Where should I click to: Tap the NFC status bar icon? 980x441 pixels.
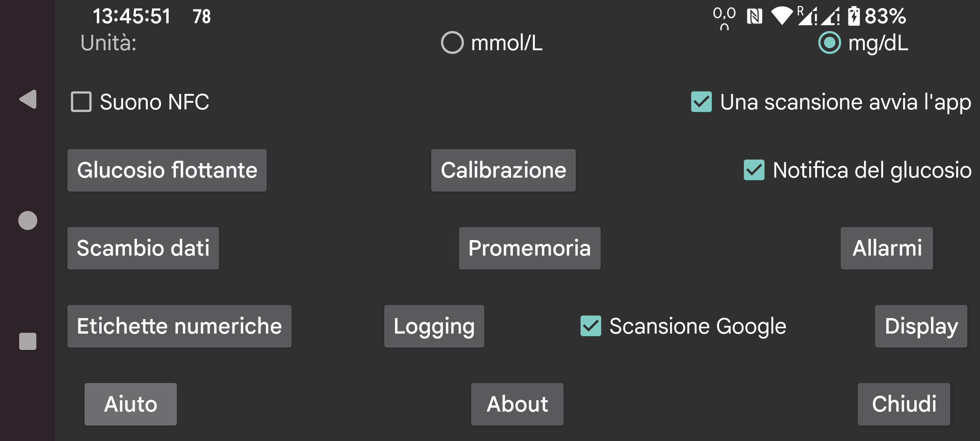(754, 17)
